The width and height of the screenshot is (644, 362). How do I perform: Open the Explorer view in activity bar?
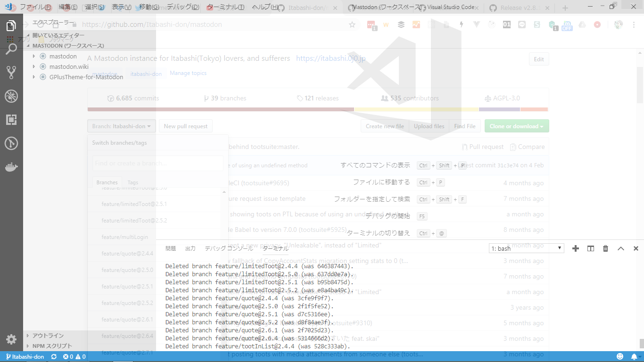click(11, 26)
